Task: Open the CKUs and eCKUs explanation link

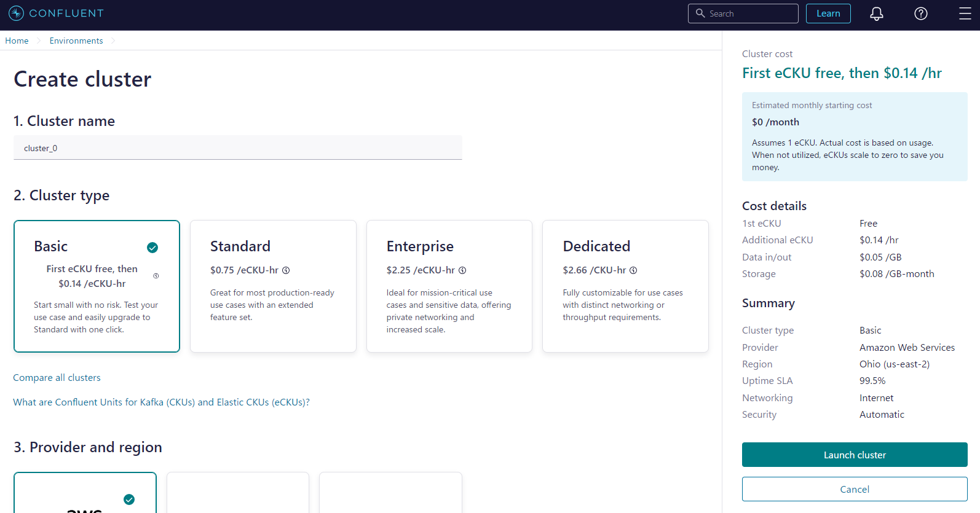Action: [x=161, y=402]
